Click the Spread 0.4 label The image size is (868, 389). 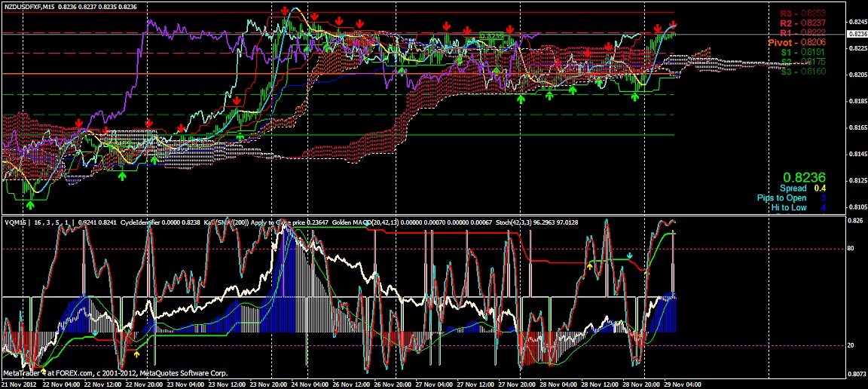pyautogui.click(x=803, y=188)
